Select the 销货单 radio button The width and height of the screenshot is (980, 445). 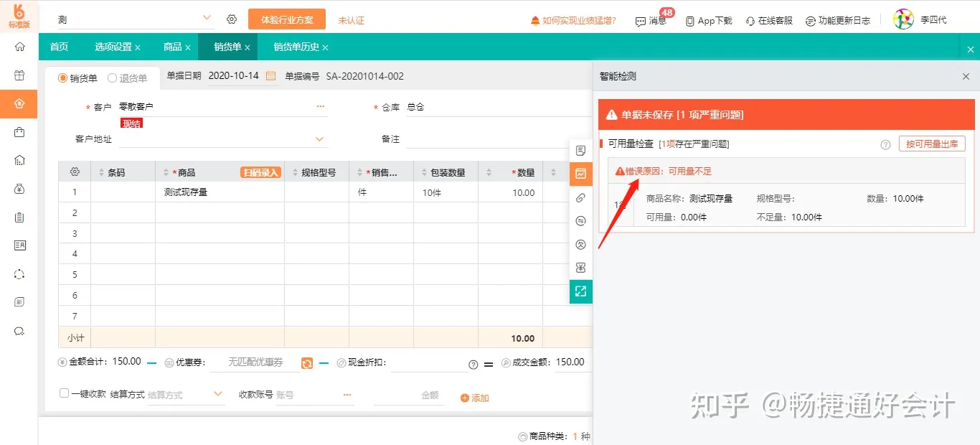click(63, 78)
